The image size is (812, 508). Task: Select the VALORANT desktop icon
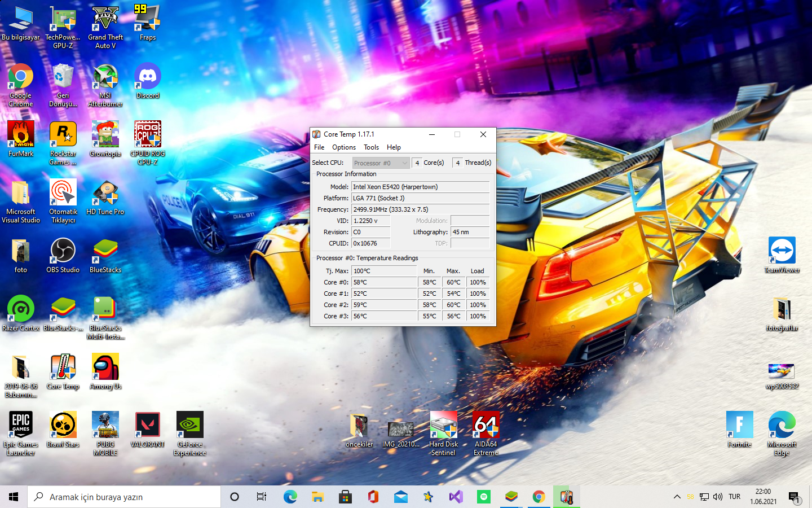(148, 430)
